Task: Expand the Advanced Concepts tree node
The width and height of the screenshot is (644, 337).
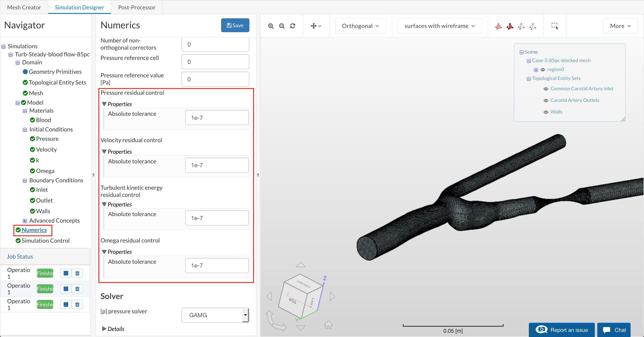Action: (25, 221)
